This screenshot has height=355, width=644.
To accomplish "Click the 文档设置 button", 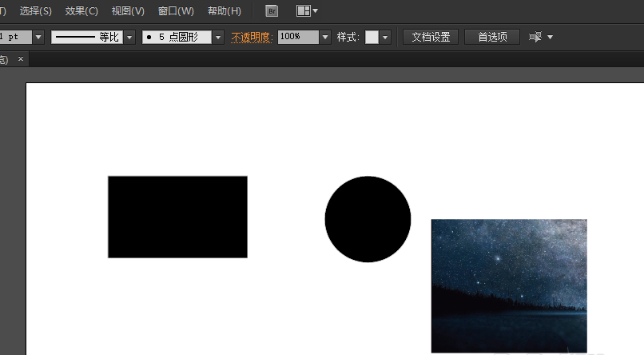I will pyautogui.click(x=431, y=37).
